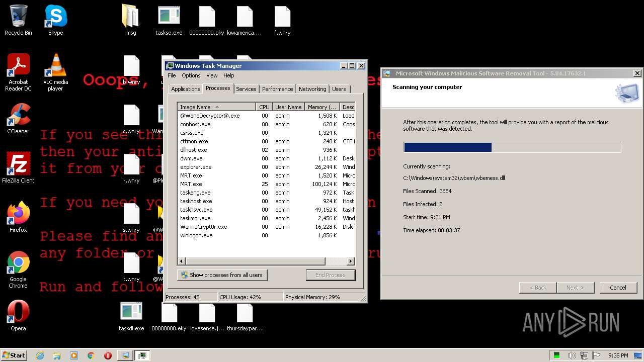644x362 pixels.
Task: Cancel the Malicious Software Removal scan
Action: point(618,288)
